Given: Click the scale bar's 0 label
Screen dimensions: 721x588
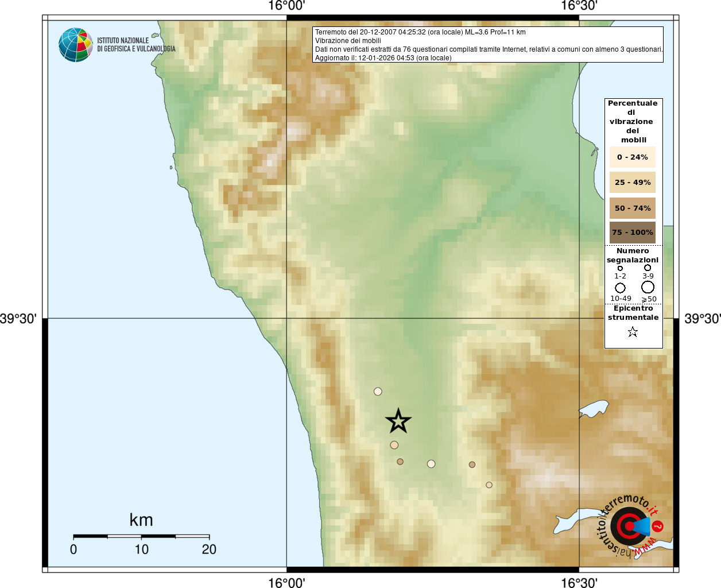Looking at the screenshot, I should (x=73, y=550).
